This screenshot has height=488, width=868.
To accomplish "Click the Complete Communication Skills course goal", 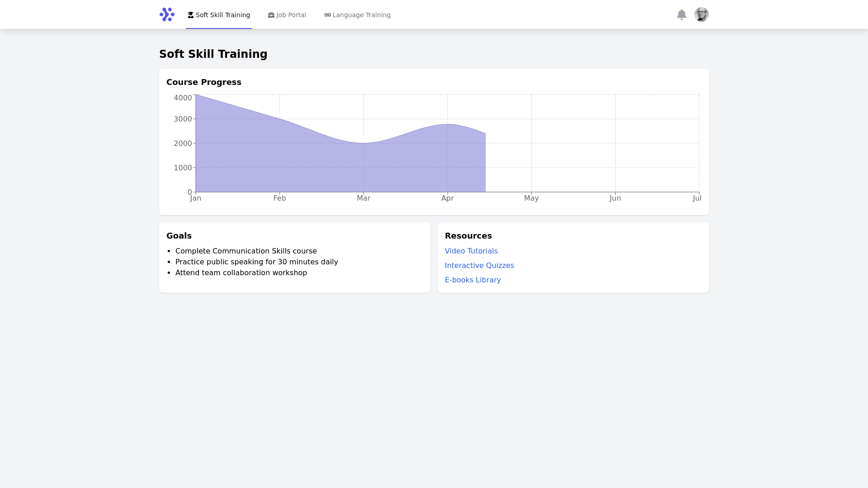I will tap(246, 251).
